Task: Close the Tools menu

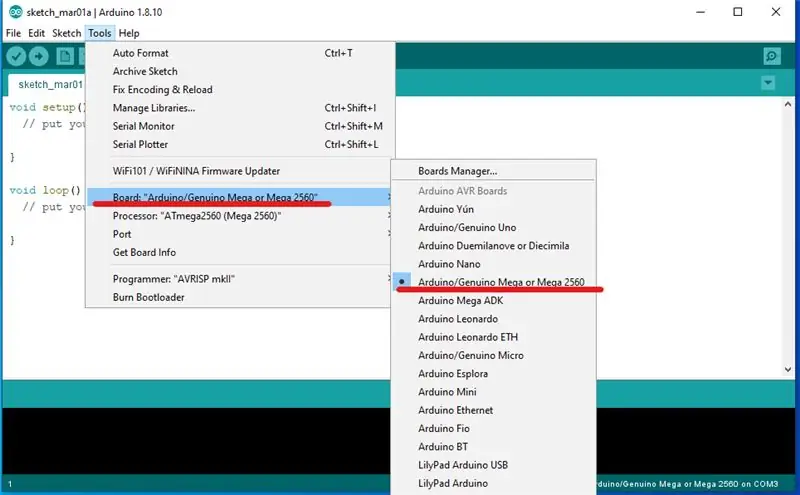Action: pos(99,33)
